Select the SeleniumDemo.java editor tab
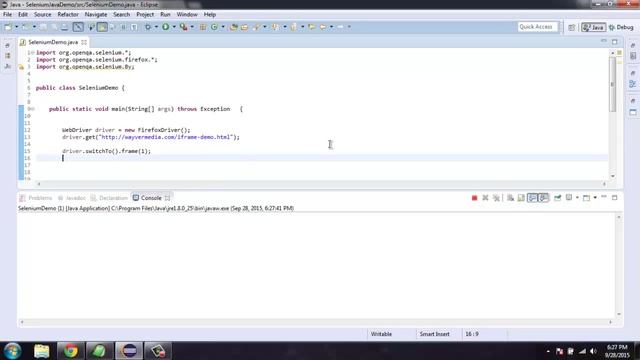This screenshot has height=360, width=640. (x=53, y=42)
